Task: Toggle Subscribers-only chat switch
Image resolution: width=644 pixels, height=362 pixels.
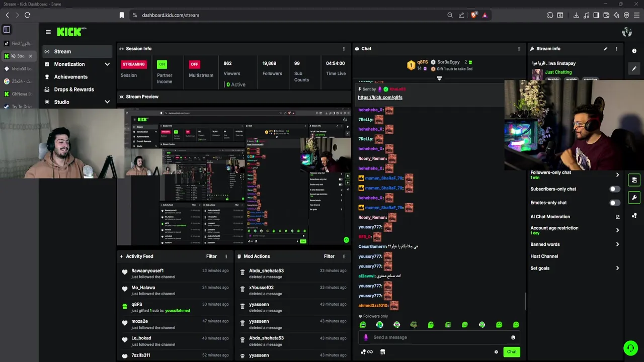Action: (x=615, y=189)
